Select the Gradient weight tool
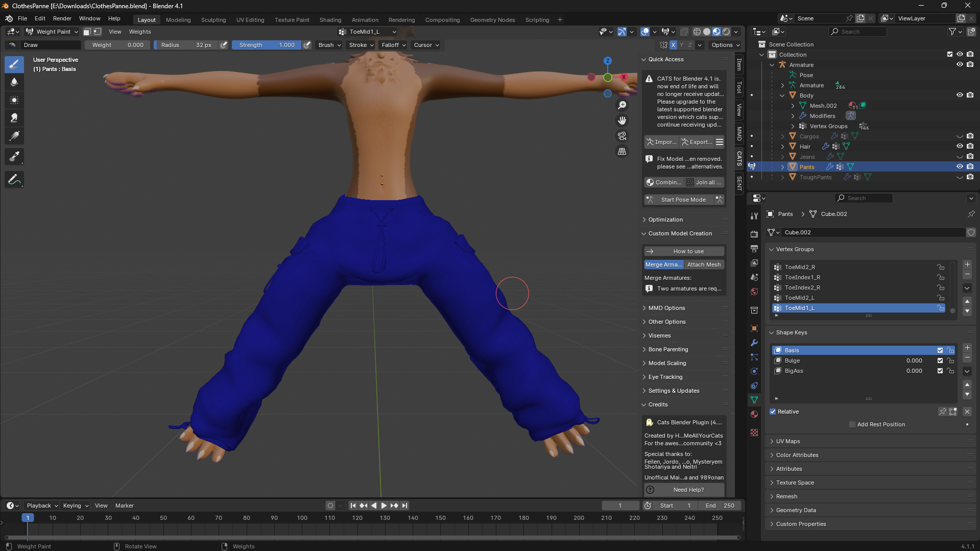980x551 pixels. coord(14,136)
